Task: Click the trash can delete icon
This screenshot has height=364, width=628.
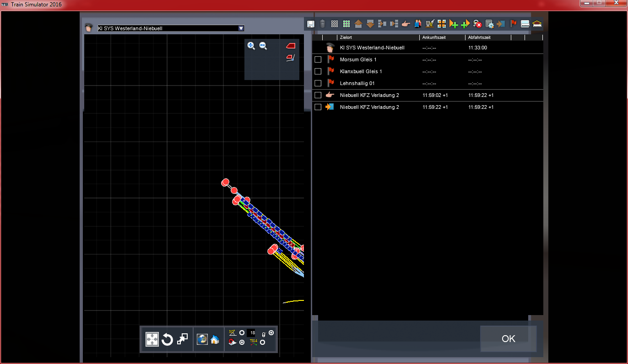Action: (323, 24)
